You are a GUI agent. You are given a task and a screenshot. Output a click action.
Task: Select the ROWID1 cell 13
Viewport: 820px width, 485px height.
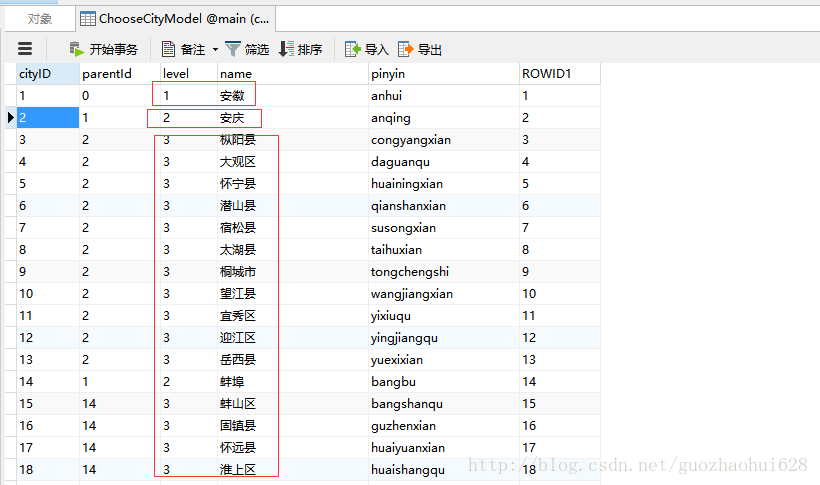[560, 359]
